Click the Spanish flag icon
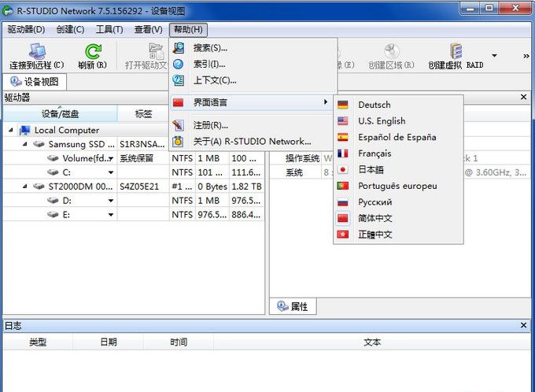The height and width of the screenshot is (392, 535). pos(342,137)
